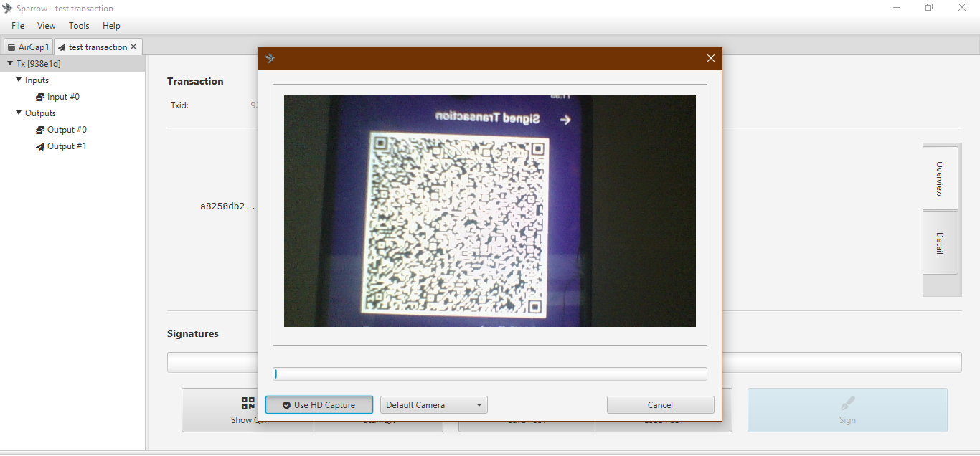Click the Output #1 paper plane icon
This screenshot has height=456, width=980.
tap(40, 146)
